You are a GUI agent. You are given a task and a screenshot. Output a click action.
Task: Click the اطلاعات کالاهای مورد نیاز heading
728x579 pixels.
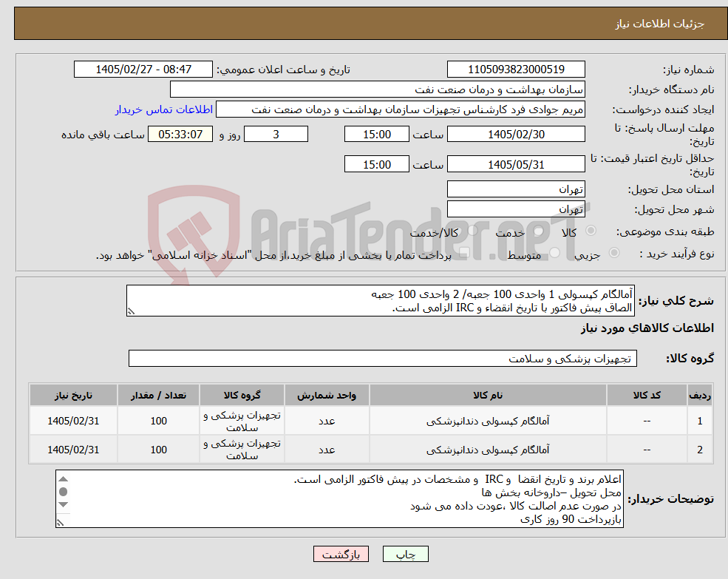[x=647, y=328]
